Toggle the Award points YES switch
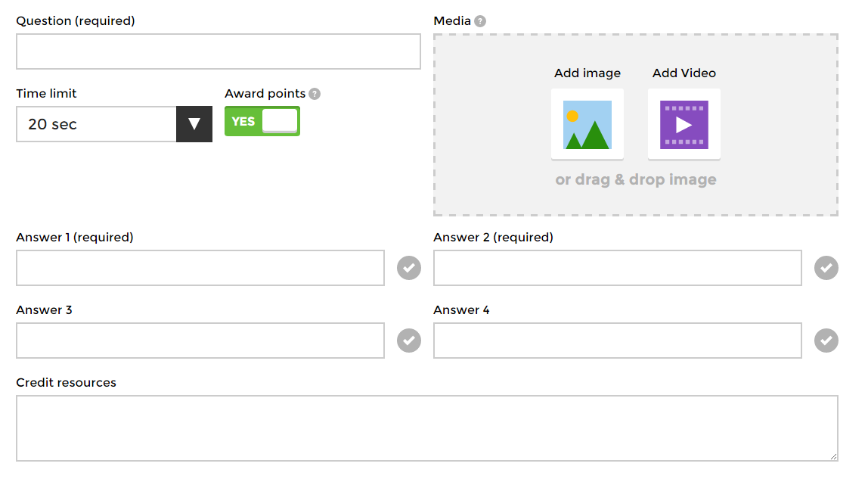Image resolution: width=868 pixels, height=479 pixels. (x=262, y=121)
